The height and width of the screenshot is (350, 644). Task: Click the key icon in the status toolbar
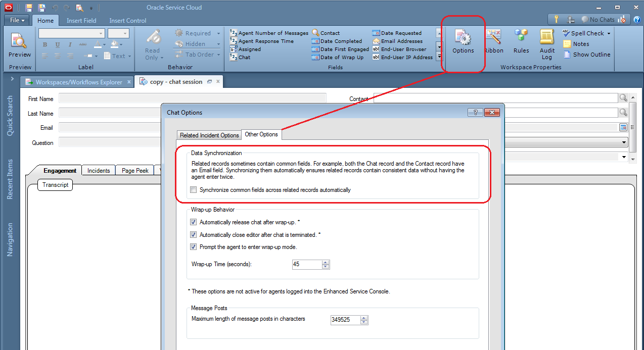[557, 20]
